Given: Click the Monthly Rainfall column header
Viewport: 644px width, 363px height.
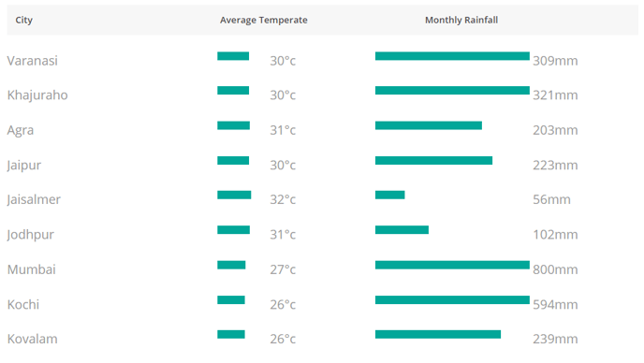Looking at the screenshot, I should click(461, 21).
